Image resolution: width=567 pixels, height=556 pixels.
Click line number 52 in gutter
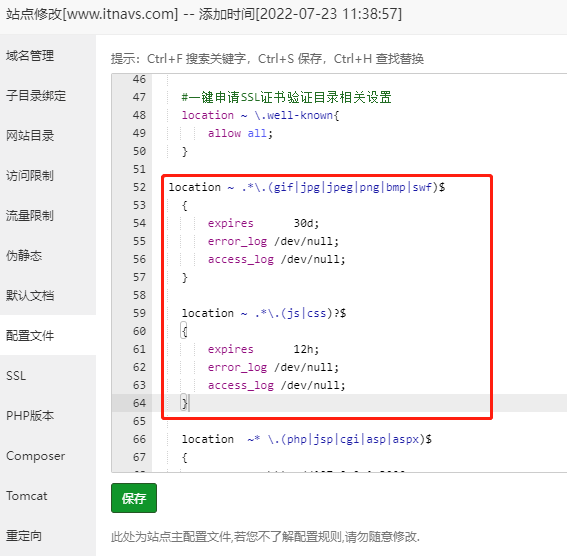pos(139,187)
